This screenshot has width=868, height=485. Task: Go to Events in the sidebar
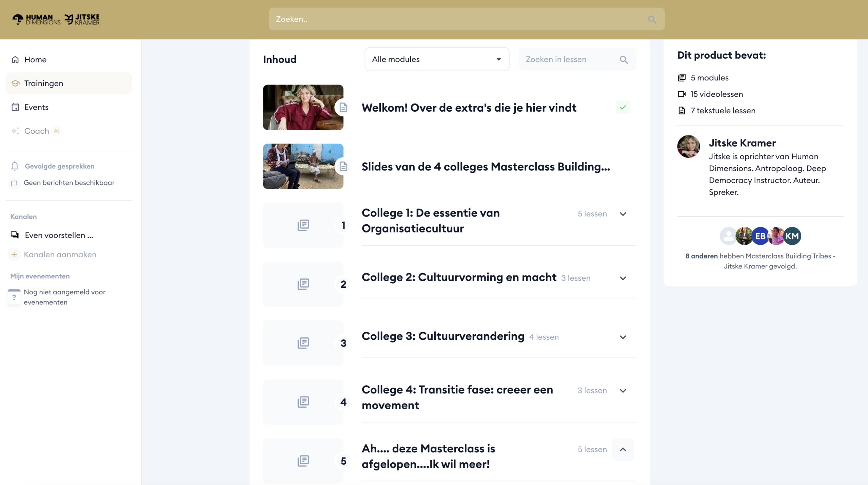pyautogui.click(x=36, y=107)
